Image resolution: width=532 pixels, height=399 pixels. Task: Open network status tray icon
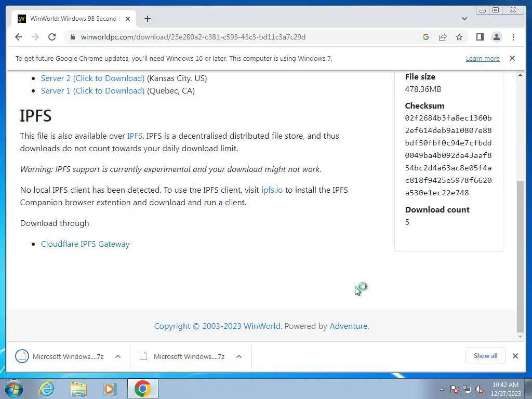[x=467, y=389]
